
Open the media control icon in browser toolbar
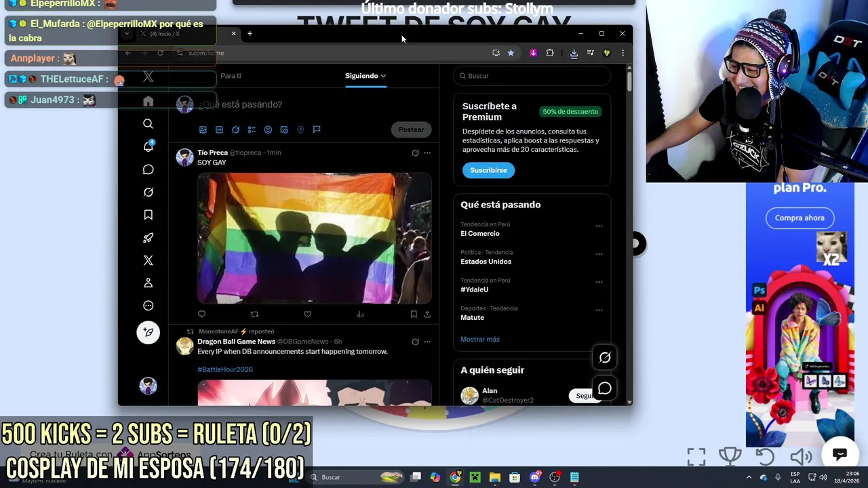[x=590, y=53]
